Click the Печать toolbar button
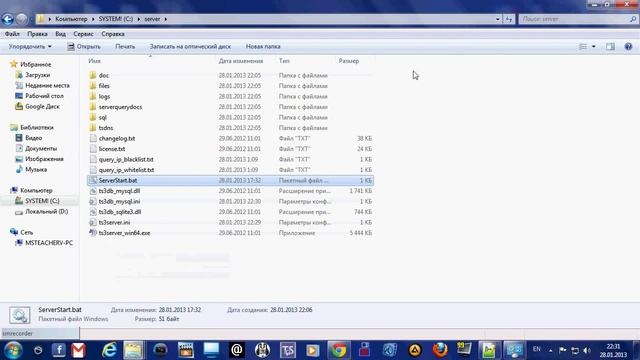The height and width of the screenshot is (360, 640). tap(125, 47)
